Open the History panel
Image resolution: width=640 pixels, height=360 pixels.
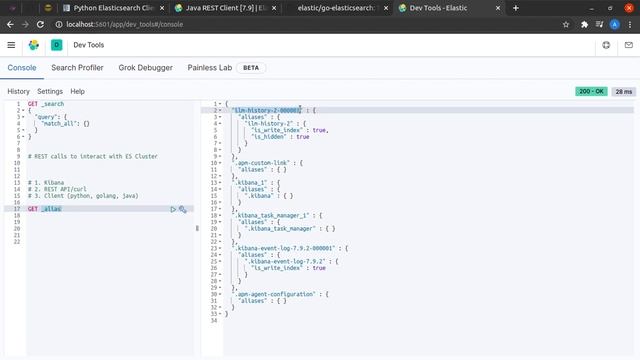tap(18, 91)
